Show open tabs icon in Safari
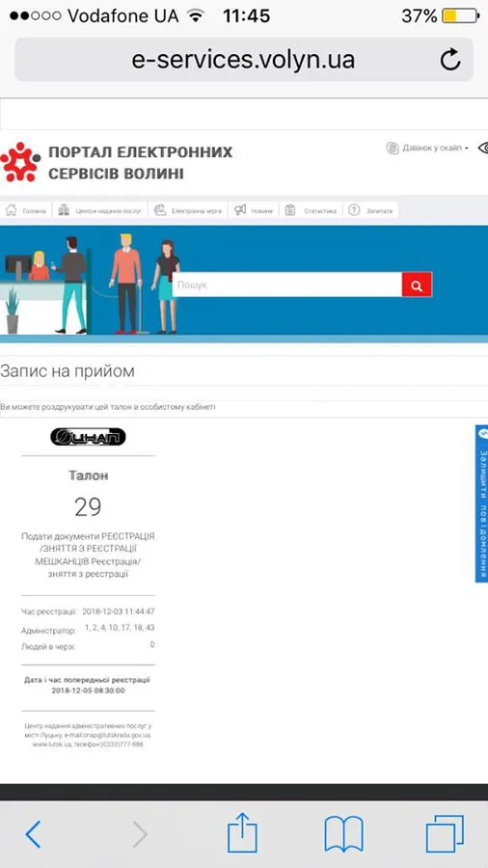 pos(445,834)
